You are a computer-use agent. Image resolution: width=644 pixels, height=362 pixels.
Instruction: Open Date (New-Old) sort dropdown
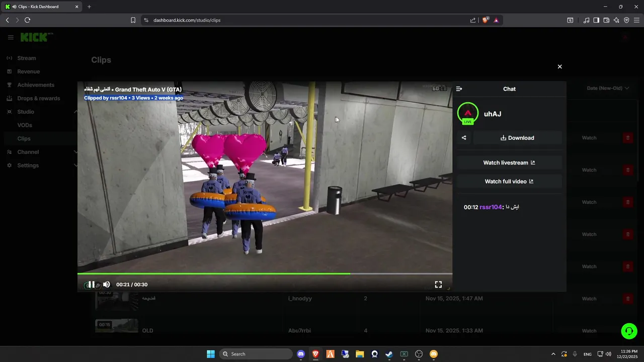(608, 88)
